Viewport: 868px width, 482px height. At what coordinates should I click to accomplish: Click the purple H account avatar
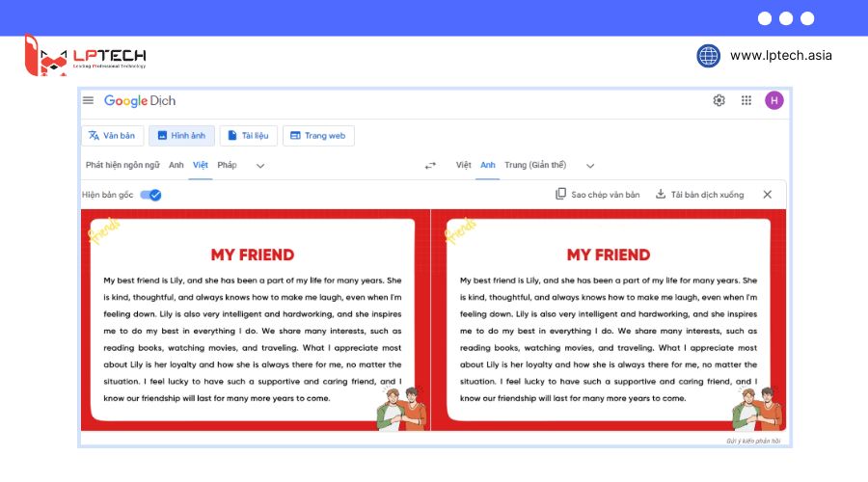pos(773,100)
